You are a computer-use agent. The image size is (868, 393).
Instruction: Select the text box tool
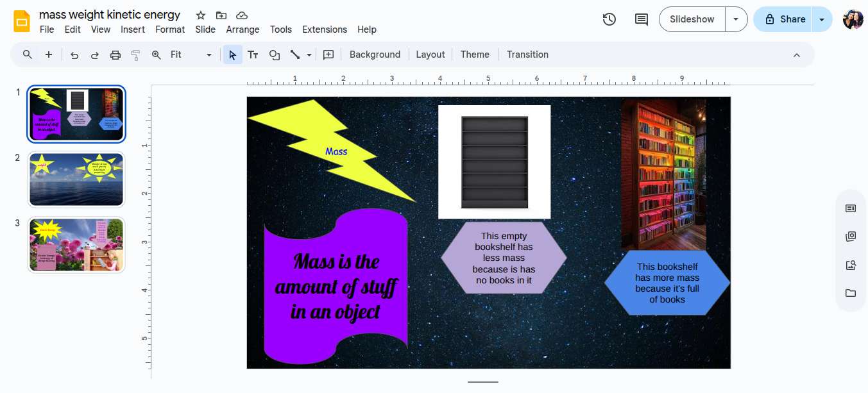pos(253,55)
